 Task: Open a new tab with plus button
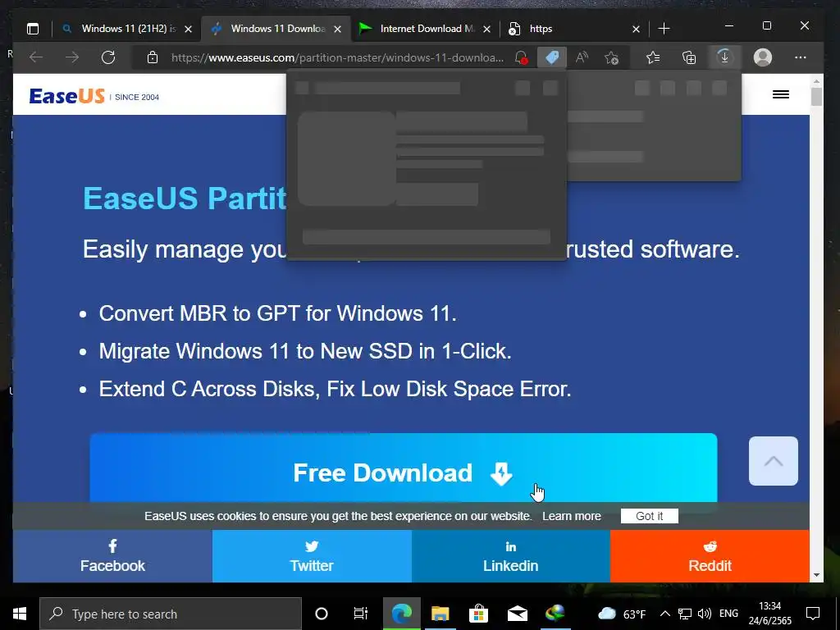tap(664, 29)
